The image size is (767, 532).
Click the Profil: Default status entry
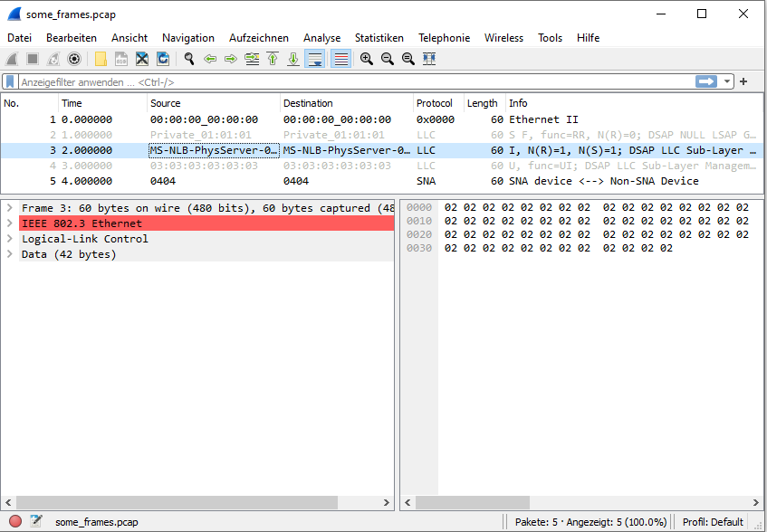coord(713,522)
